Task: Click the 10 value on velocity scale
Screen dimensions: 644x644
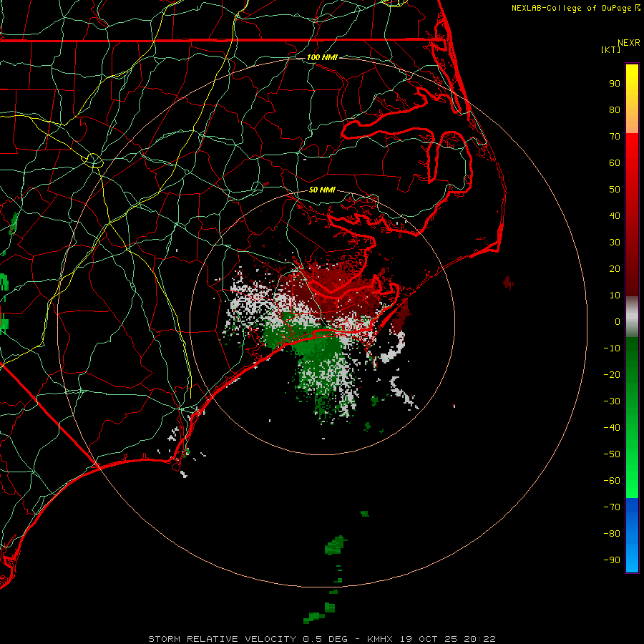Action: click(x=615, y=296)
